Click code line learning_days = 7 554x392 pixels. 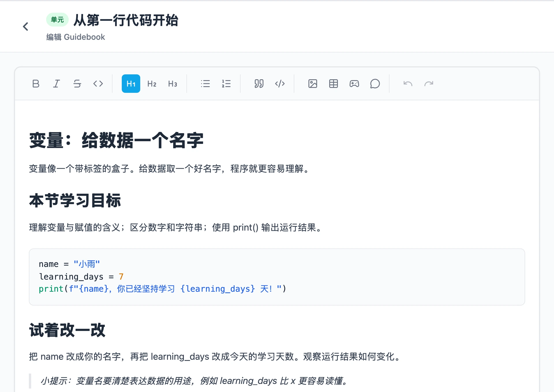coord(81,277)
